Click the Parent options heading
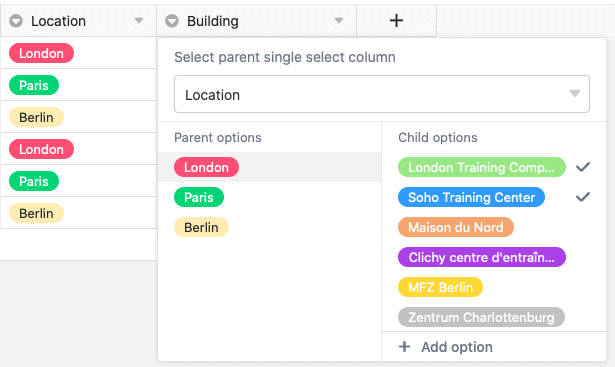Viewport: 615px width, 367px height. [x=218, y=137]
